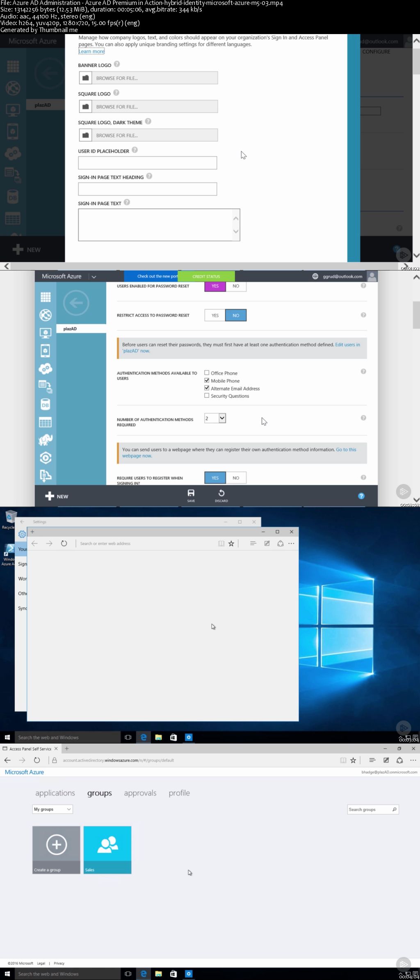Uncheck the Mobile Phone checkbox

pyautogui.click(x=207, y=381)
